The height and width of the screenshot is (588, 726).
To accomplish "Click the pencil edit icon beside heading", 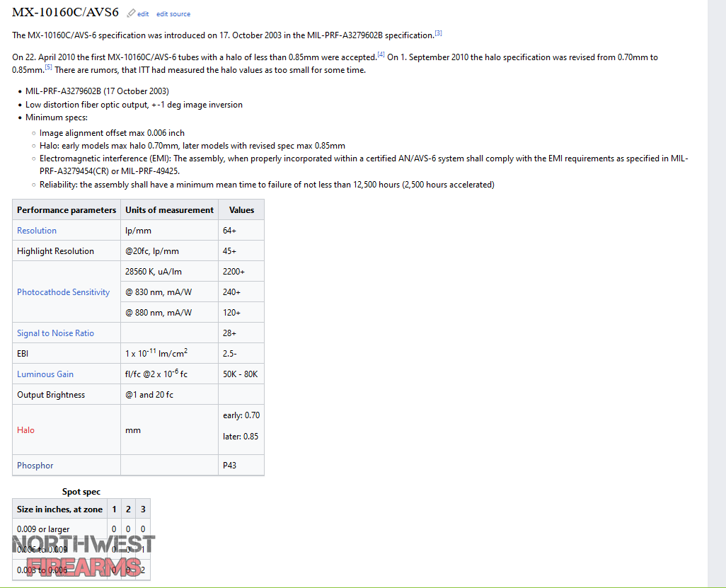I will (x=131, y=13).
